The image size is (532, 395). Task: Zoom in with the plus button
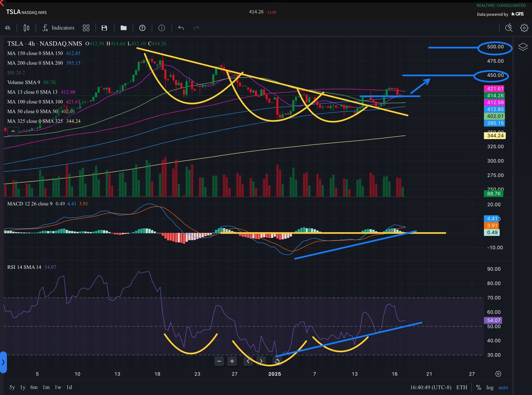(232, 361)
